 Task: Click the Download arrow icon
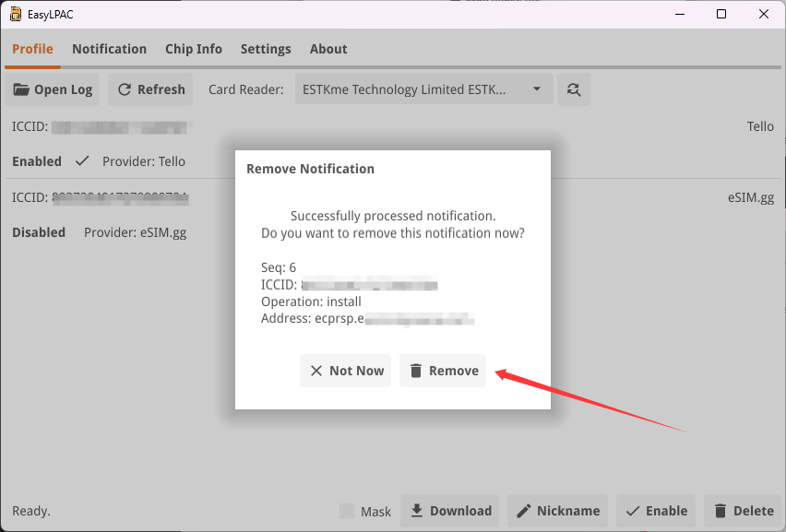click(x=417, y=511)
